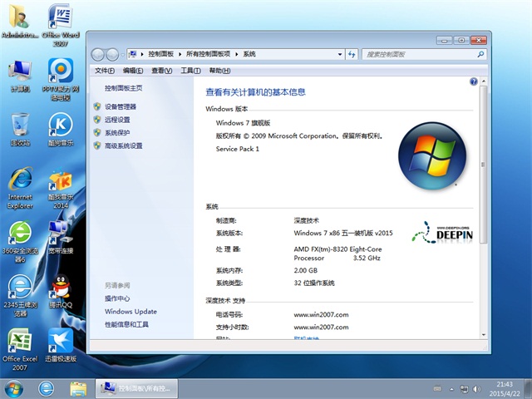Click inside the 搜索控制面板 search field
Viewport: 532px width, 399px height.
[x=419, y=54]
